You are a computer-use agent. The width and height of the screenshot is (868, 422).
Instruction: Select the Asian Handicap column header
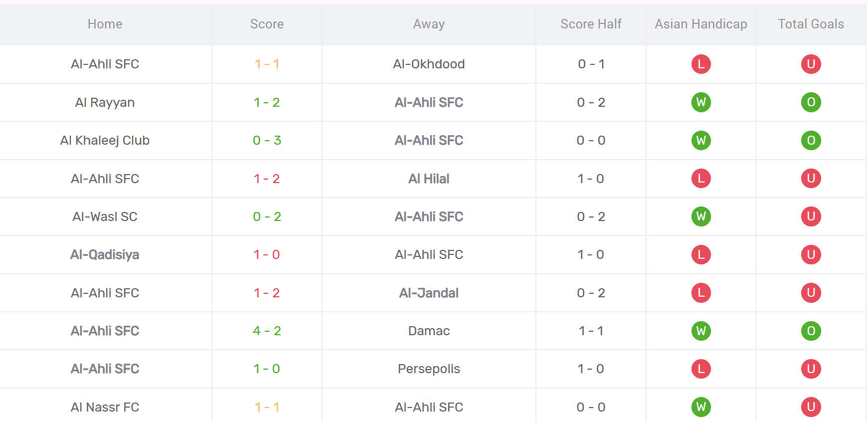tap(701, 24)
